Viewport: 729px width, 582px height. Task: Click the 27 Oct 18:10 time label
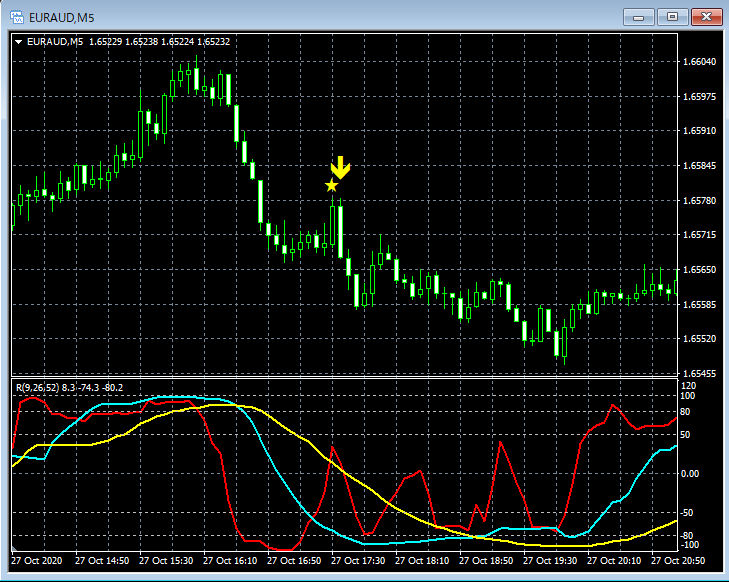[x=422, y=561]
